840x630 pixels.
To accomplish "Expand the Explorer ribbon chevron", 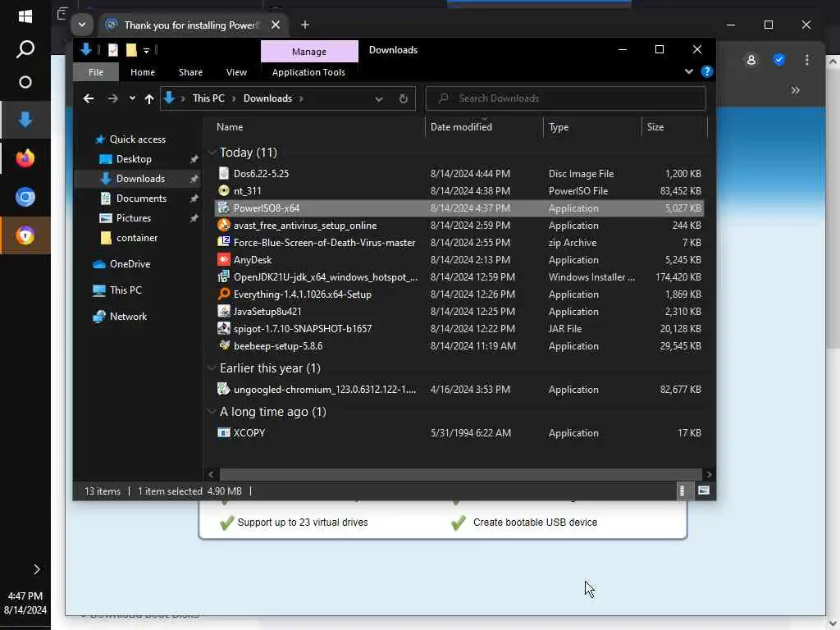I will (x=689, y=72).
